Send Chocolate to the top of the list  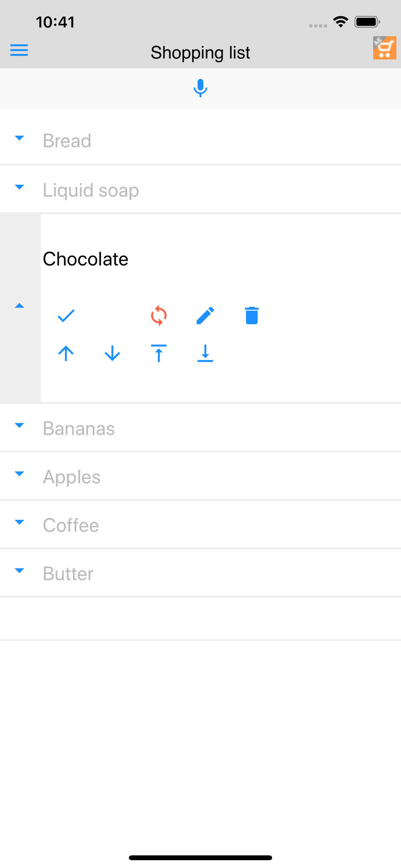click(159, 353)
